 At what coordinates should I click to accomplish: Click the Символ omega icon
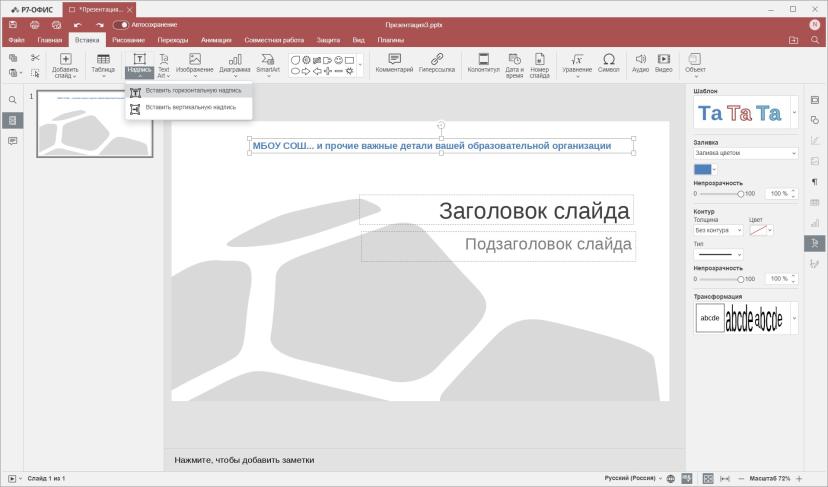608,59
